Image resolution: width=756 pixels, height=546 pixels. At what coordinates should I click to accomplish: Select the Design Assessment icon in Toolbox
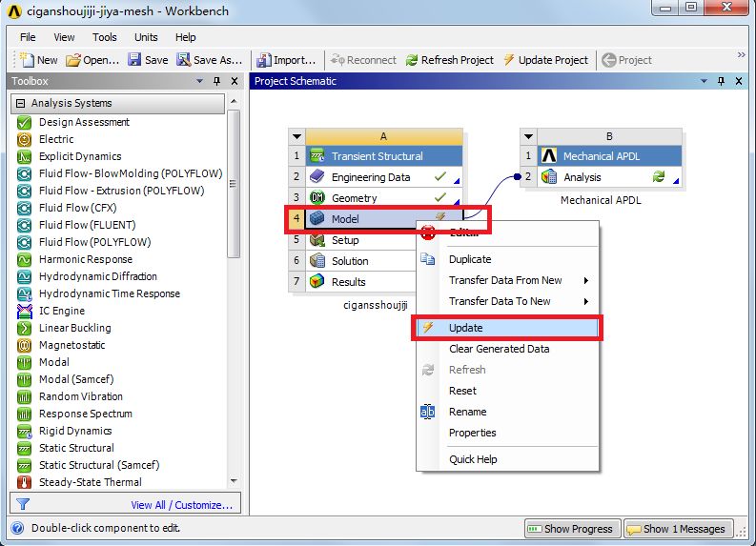pos(24,122)
